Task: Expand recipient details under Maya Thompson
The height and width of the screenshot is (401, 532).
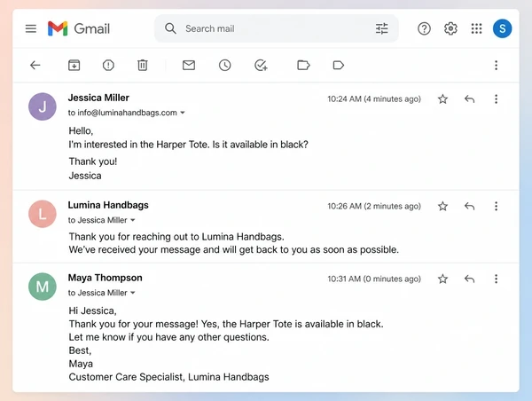Action: pos(133,293)
